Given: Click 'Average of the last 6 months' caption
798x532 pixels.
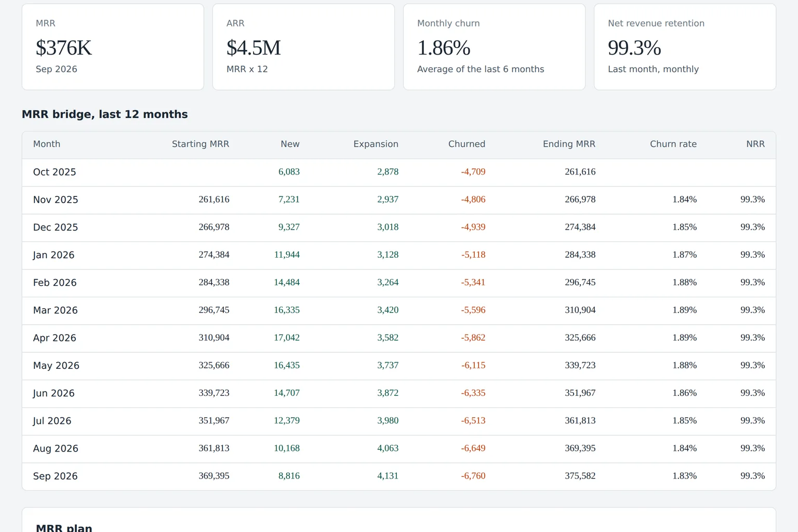Looking at the screenshot, I should coord(481,69).
